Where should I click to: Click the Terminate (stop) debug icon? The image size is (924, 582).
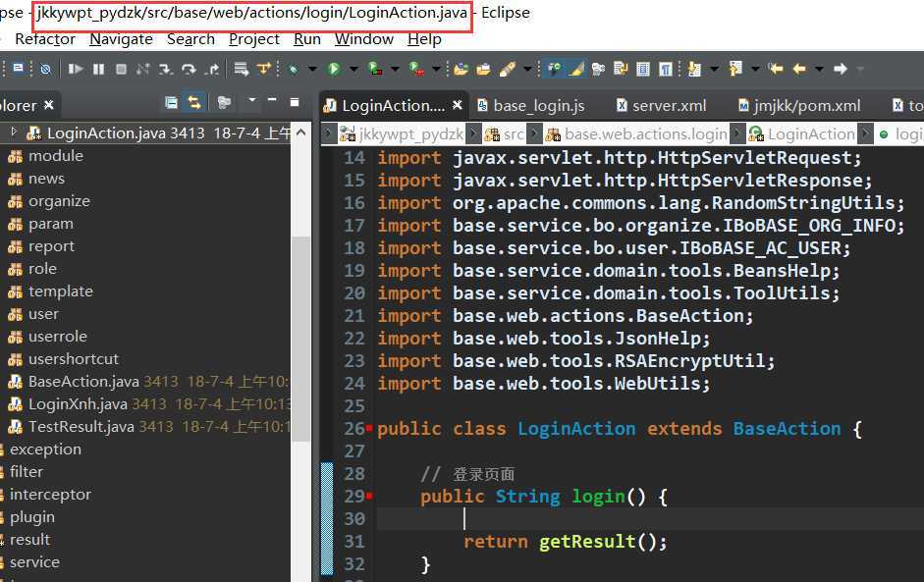point(121,69)
